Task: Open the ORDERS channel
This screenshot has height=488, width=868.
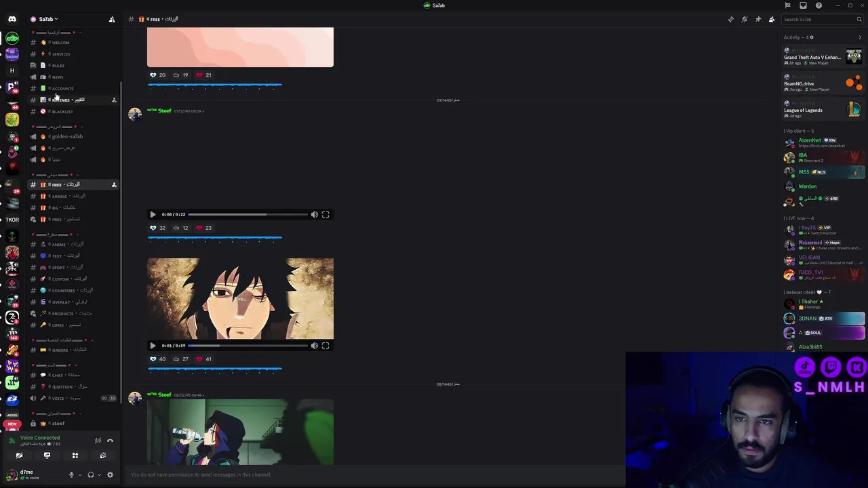Action: click(73, 350)
